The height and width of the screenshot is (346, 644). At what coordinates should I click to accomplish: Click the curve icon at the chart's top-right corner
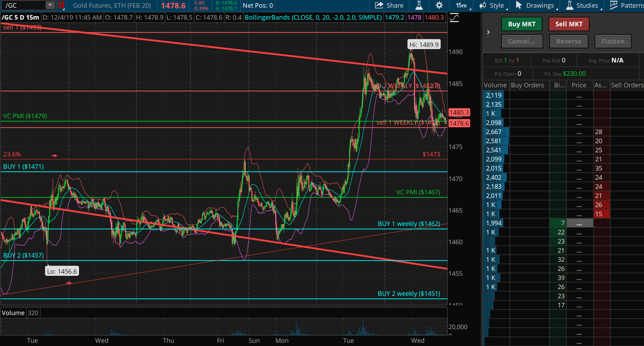(x=454, y=17)
